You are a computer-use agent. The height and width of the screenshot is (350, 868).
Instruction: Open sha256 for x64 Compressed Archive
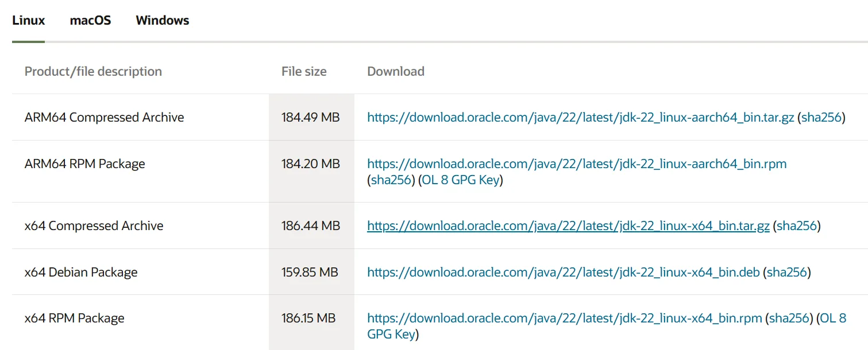click(797, 226)
